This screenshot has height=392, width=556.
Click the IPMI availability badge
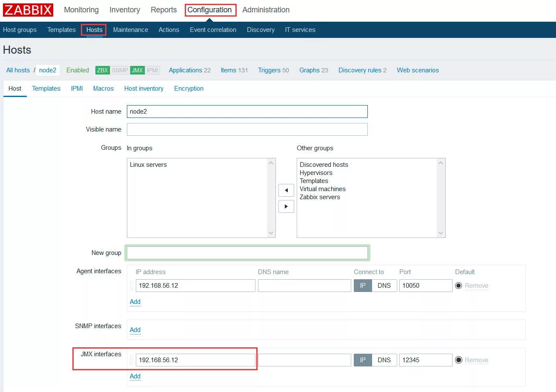click(152, 70)
